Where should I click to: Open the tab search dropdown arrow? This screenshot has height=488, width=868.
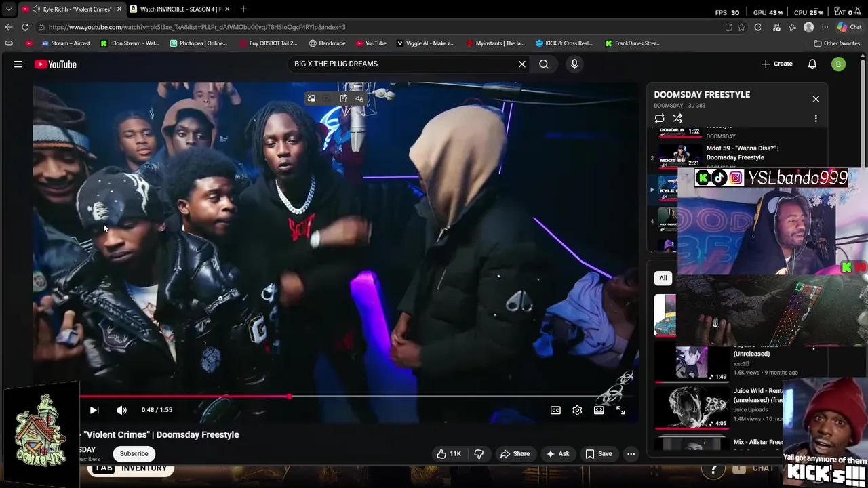click(x=9, y=9)
